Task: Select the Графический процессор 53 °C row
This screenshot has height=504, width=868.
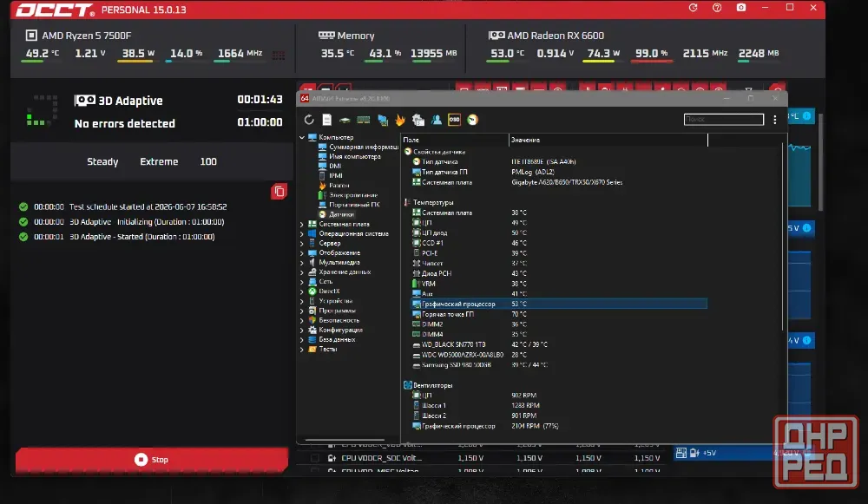Action: click(558, 304)
